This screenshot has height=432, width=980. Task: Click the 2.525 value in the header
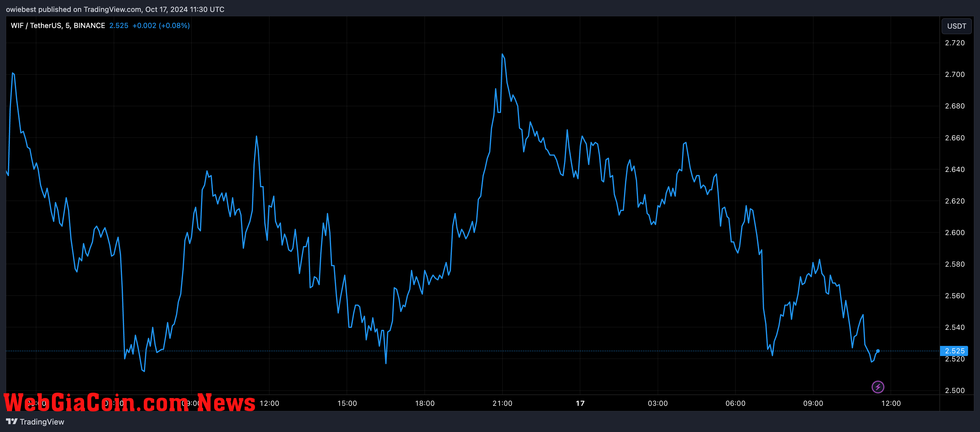coord(119,25)
